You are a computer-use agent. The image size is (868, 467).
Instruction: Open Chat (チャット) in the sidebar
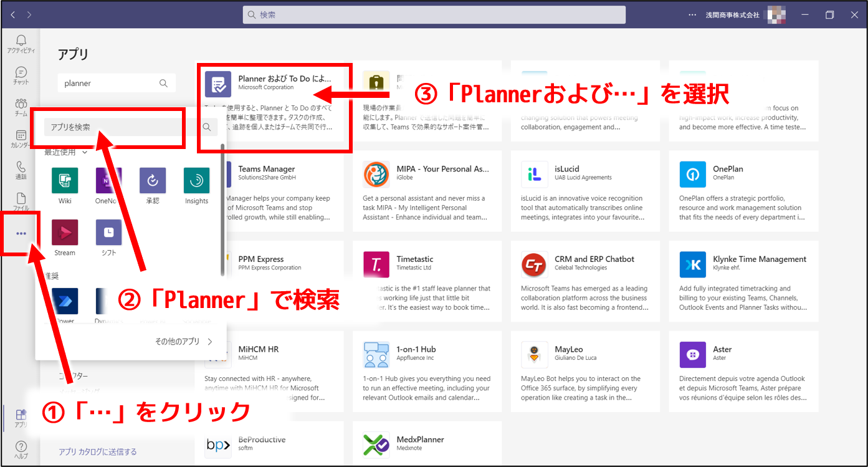coord(21,75)
